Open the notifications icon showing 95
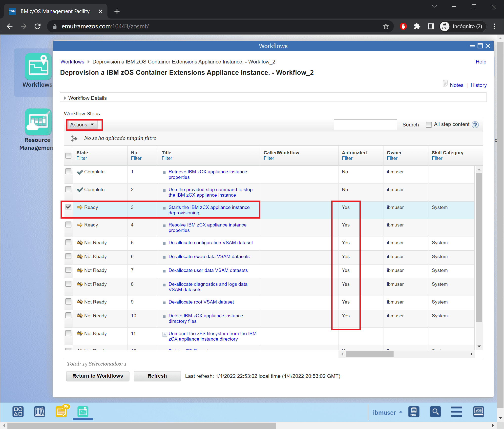The image size is (504, 429). click(62, 412)
